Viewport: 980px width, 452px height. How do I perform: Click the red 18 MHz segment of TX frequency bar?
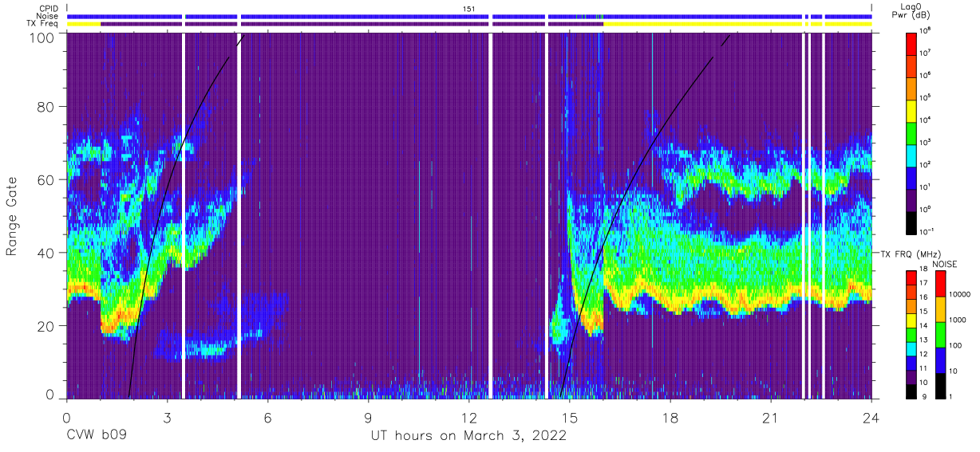(911, 278)
